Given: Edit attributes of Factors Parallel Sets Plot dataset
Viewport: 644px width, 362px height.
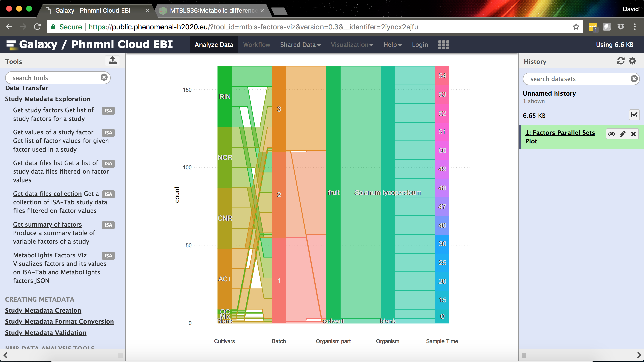Looking at the screenshot, I should click(x=622, y=134).
